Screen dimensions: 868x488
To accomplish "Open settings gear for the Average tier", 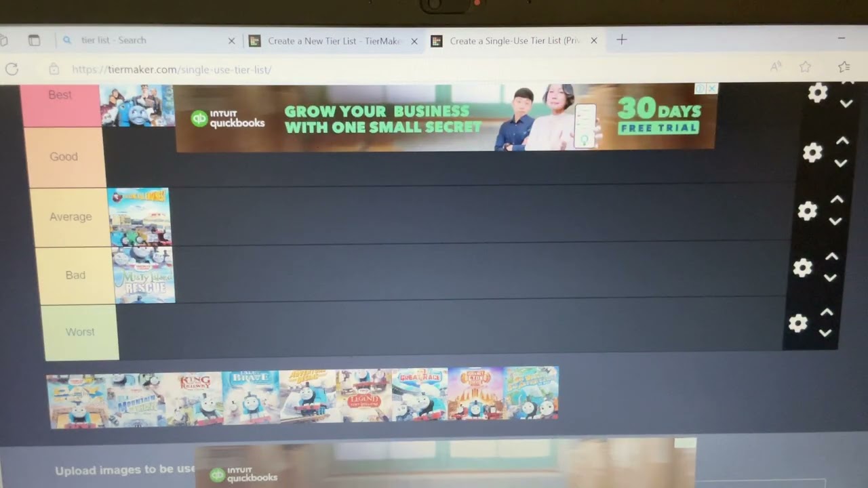I will pos(807,211).
